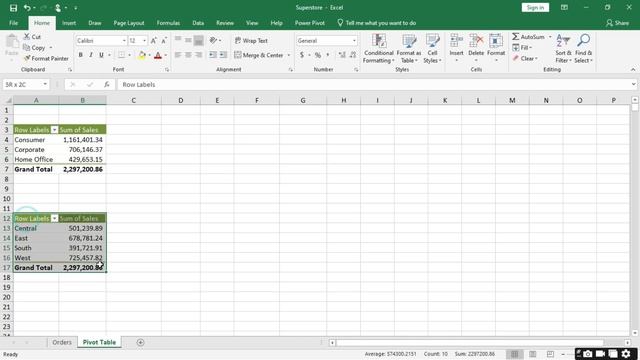The width and height of the screenshot is (640, 360).
Task: Toggle Italic formatting
Action: point(91,55)
